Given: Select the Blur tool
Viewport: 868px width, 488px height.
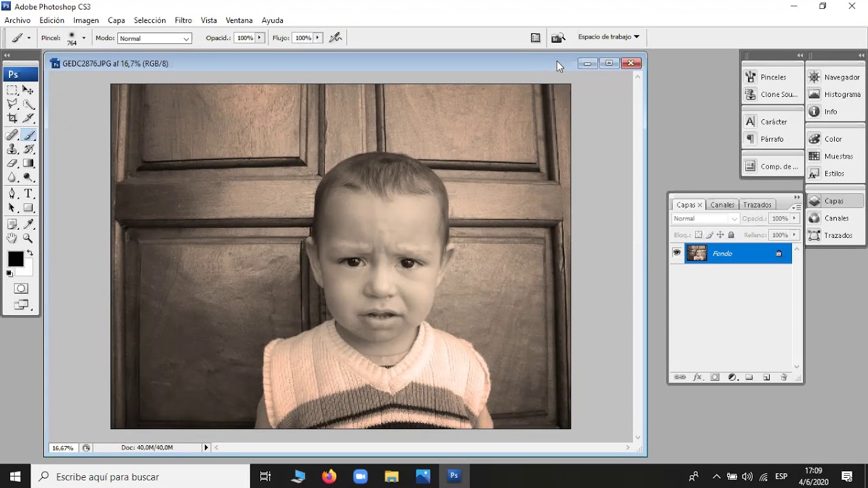Looking at the screenshot, I should [x=12, y=178].
